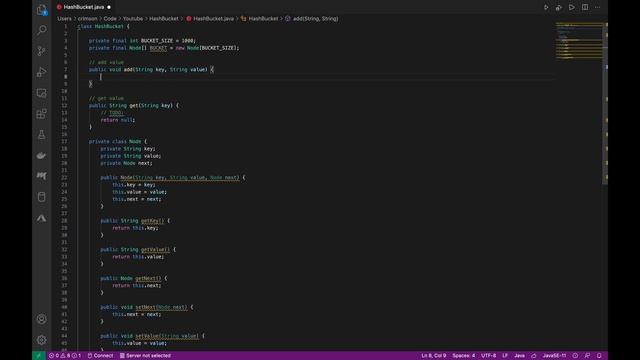Change end of line sequence LF
640x360 pixels.
[505, 356]
